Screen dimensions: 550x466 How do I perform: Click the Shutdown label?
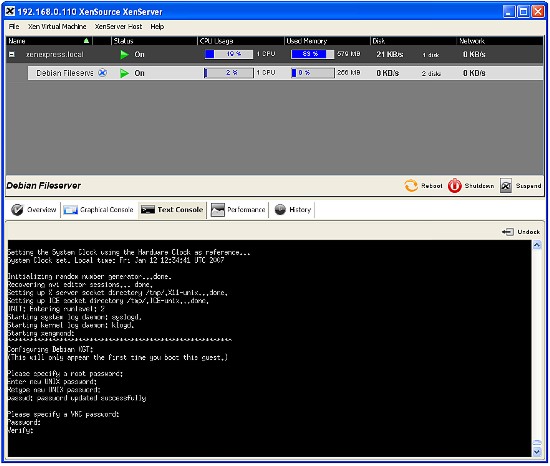click(479, 186)
